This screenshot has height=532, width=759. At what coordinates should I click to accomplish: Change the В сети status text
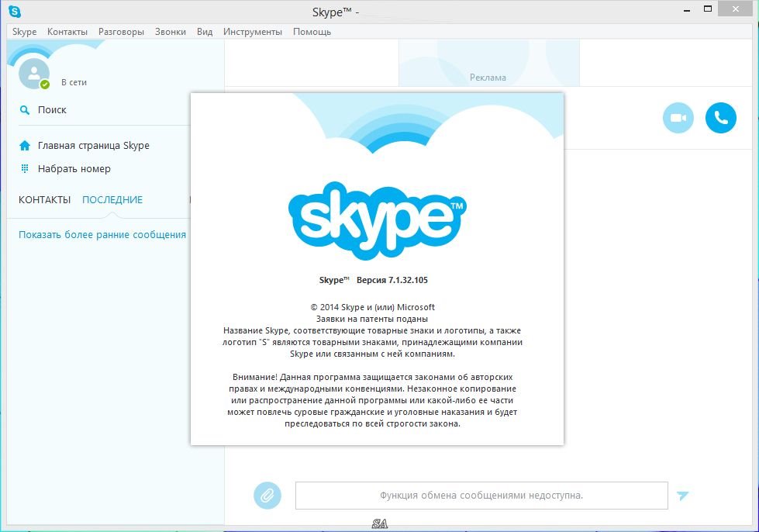pos(74,82)
